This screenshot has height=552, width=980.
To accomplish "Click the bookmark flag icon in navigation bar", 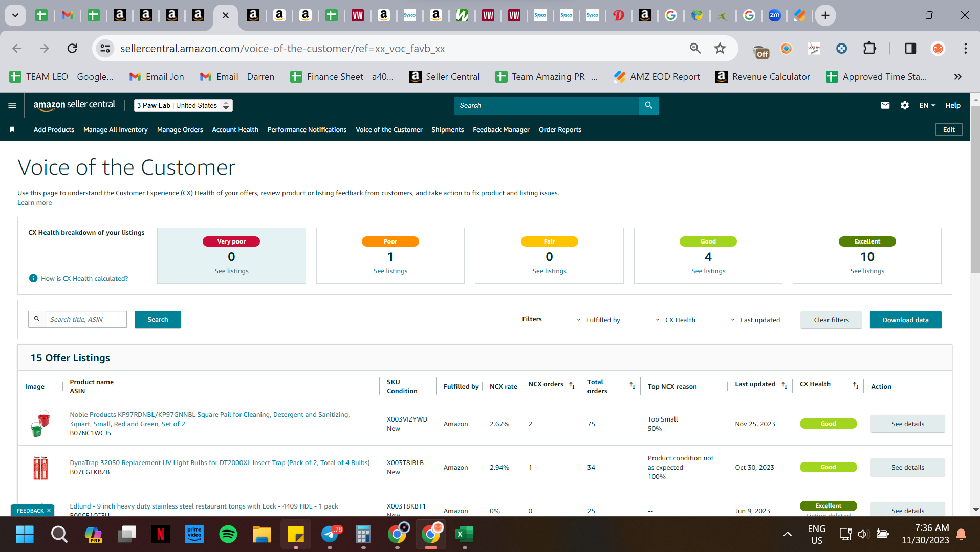I will tap(12, 129).
